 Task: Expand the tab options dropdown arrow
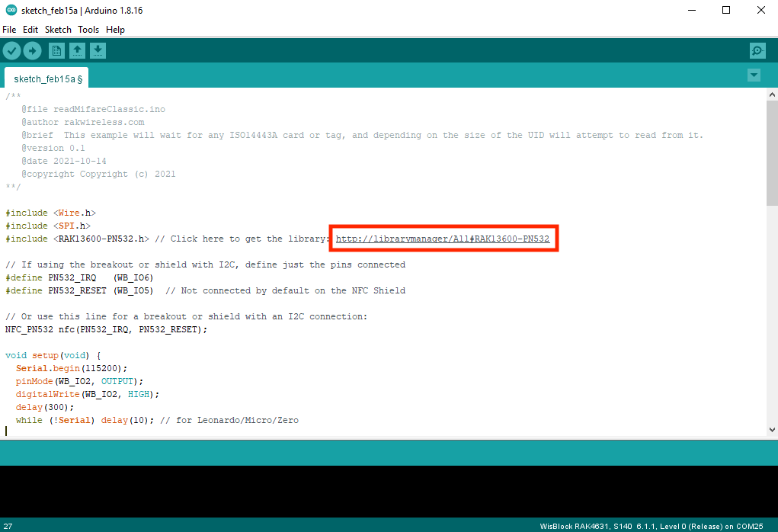tap(754, 75)
